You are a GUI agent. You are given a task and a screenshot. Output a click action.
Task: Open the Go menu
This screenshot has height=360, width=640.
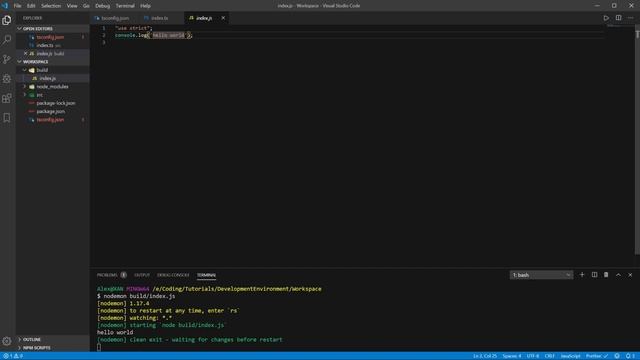(86, 6)
